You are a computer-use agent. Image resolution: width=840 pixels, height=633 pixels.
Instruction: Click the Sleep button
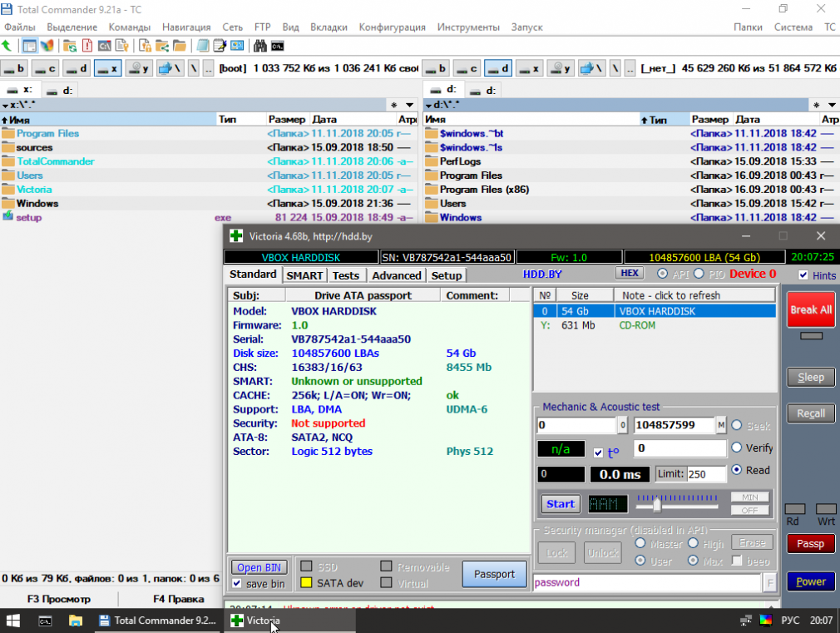pos(811,378)
